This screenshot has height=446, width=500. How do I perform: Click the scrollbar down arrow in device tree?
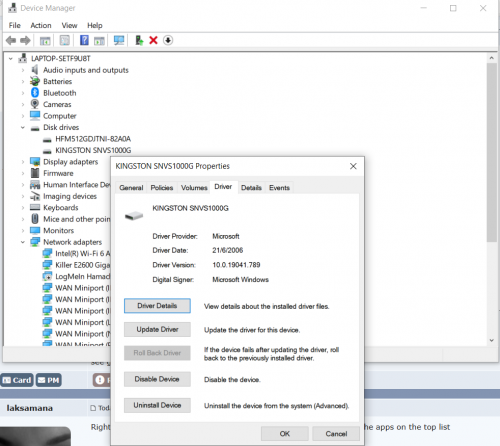pos(491,340)
